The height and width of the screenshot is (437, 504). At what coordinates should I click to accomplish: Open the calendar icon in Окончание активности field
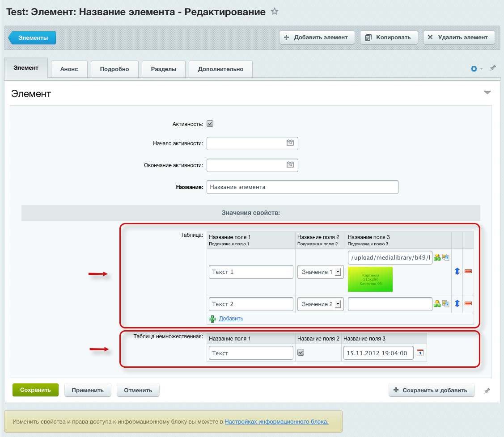pos(290,165)
